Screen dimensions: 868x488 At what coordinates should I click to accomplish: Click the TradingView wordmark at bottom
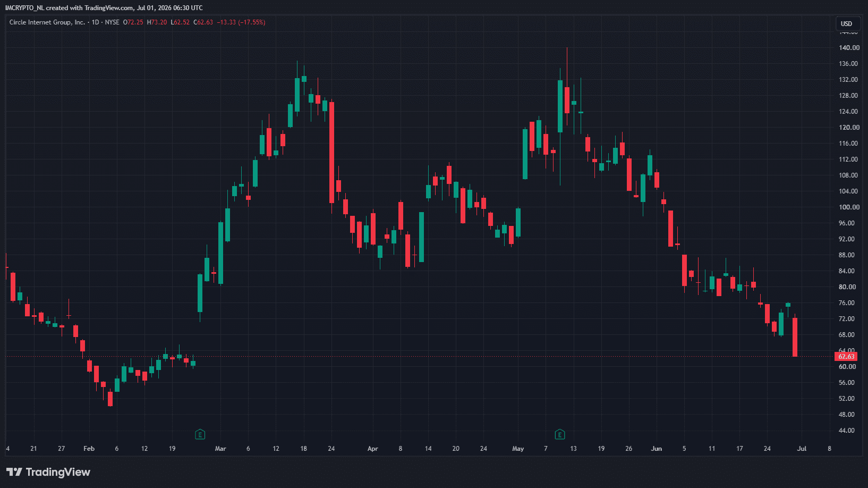click(x=58, y=472)
